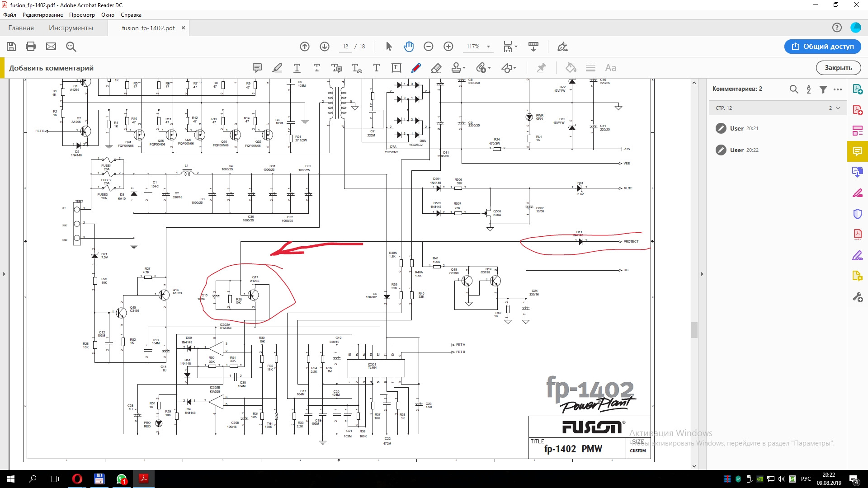
Task: Select the User comment from 20:21
Action: pos(778,128)
